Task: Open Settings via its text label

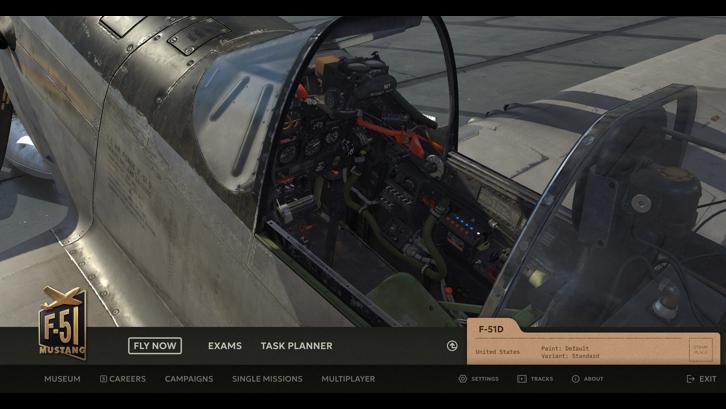Action: coord(485,379)
